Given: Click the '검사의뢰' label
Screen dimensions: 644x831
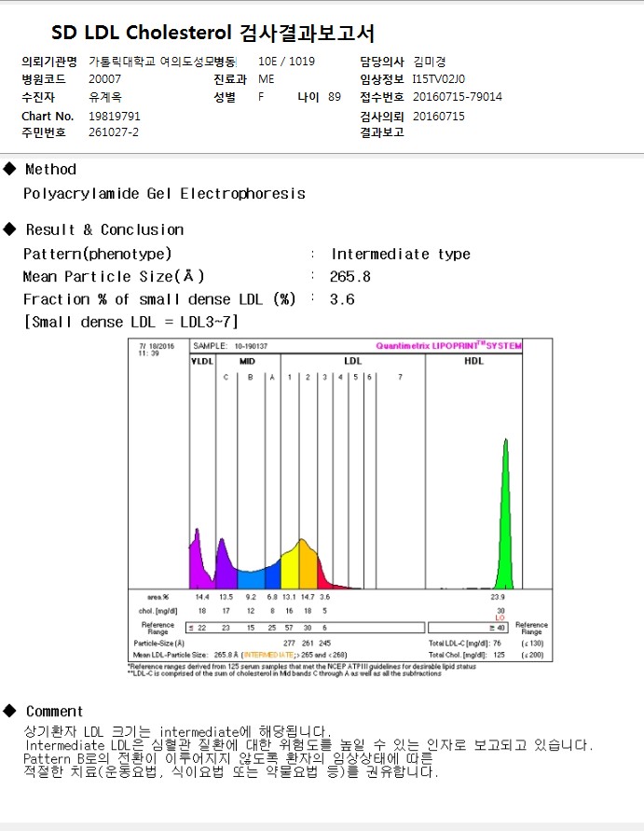Looking at the screenshot, I should pos(382,117).
